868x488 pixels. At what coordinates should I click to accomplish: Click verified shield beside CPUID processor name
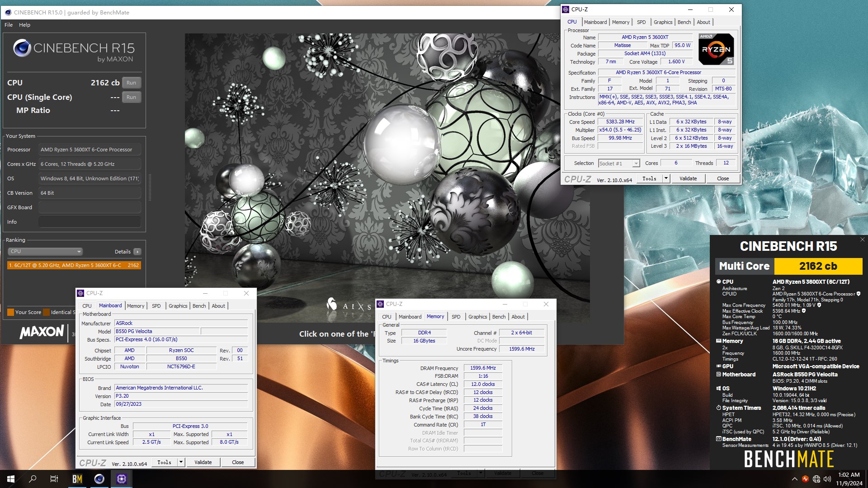pos(859,294)
